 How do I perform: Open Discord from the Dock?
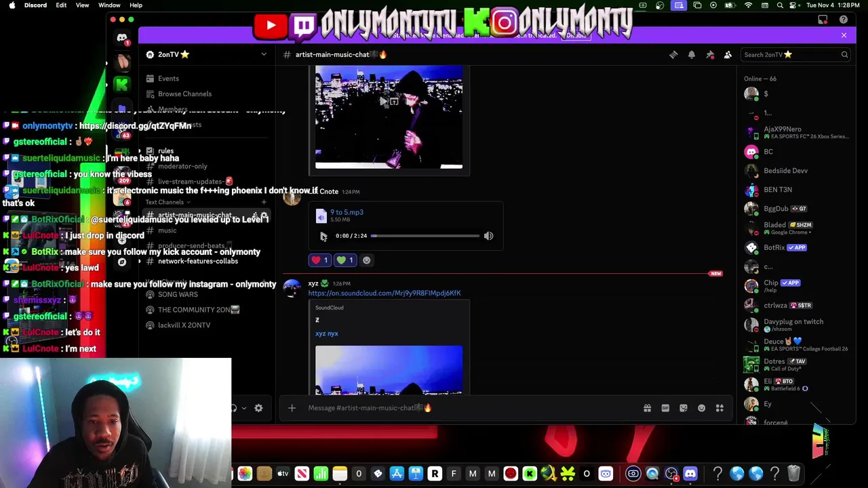click(690, 474)
